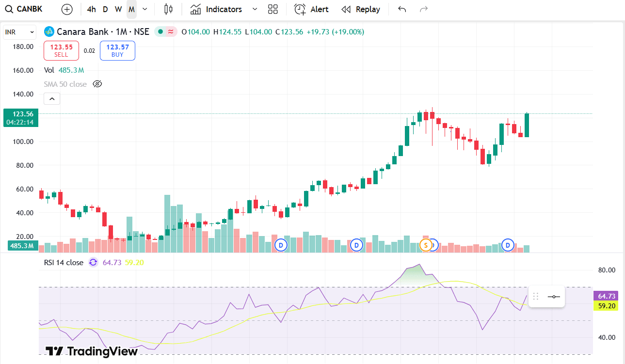Click the 140.00 price axis label
Viewport: 625px width, 364px height.
pos(23,94)
